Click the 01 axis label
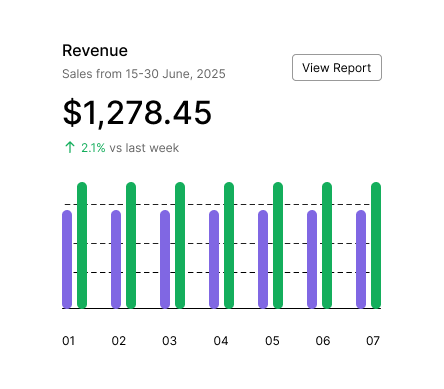Image resolution: width=444 pixels, height=389 pixels. click(68, 341)
